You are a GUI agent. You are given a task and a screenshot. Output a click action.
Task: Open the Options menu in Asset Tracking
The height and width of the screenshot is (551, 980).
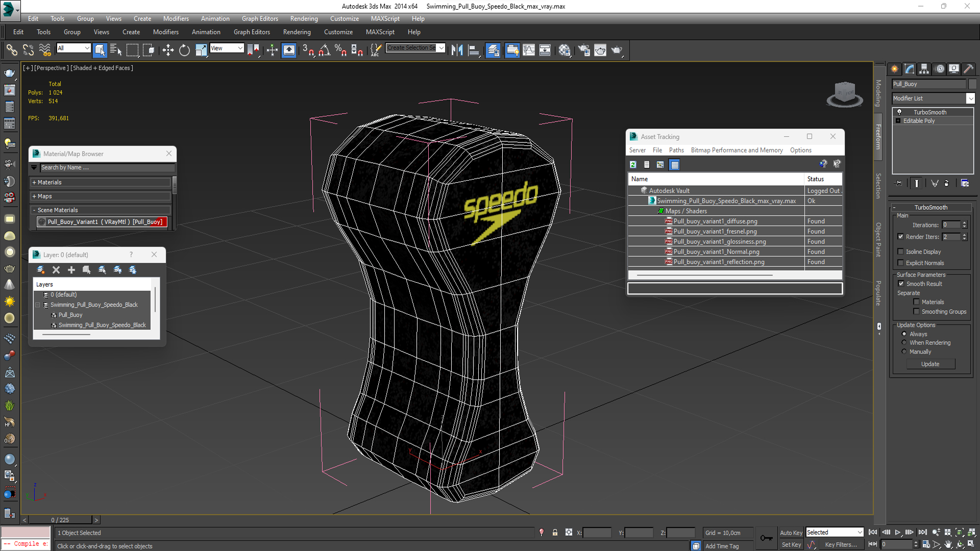click(801, 150)
